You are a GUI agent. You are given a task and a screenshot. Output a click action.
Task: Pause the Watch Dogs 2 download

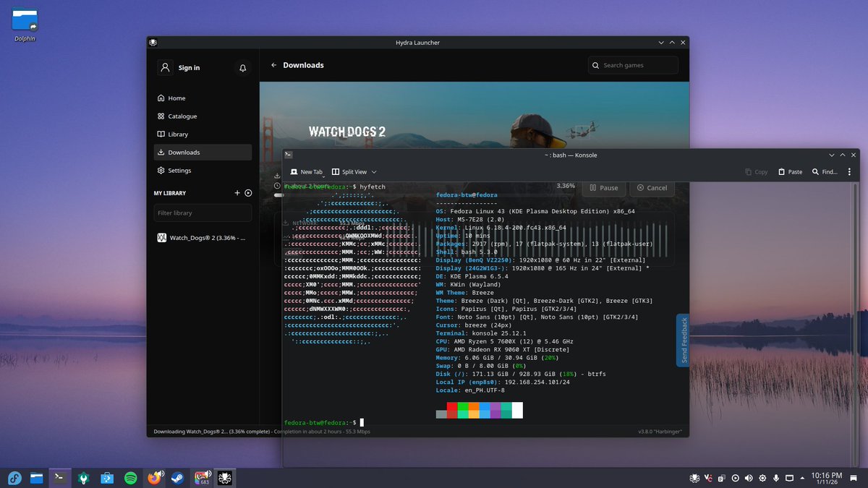tap(604, 188)
